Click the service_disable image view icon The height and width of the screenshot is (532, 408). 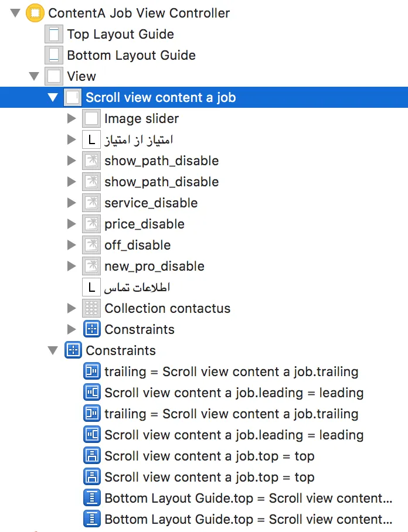point(91,203)
